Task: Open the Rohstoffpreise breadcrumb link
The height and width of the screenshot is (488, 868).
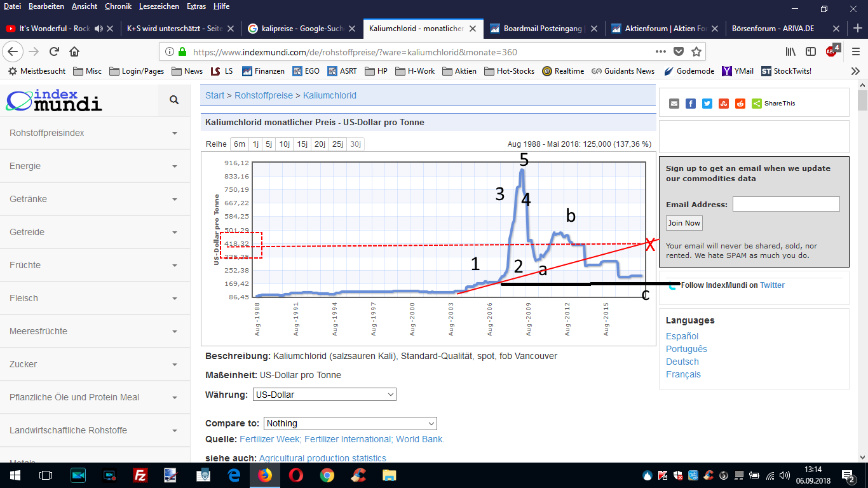Action: coord(264,95)
